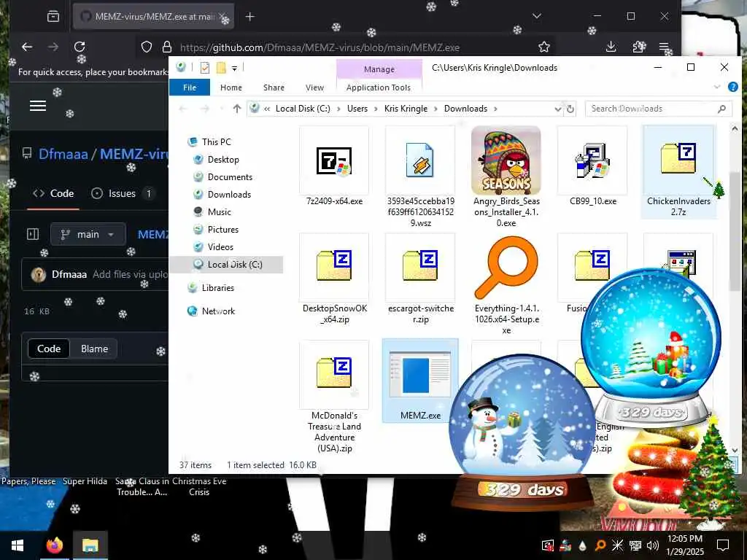Expand the address bar history dropdown
This screenshot has height=560, width=747.
pyautogui.click(x=558, y=109)
